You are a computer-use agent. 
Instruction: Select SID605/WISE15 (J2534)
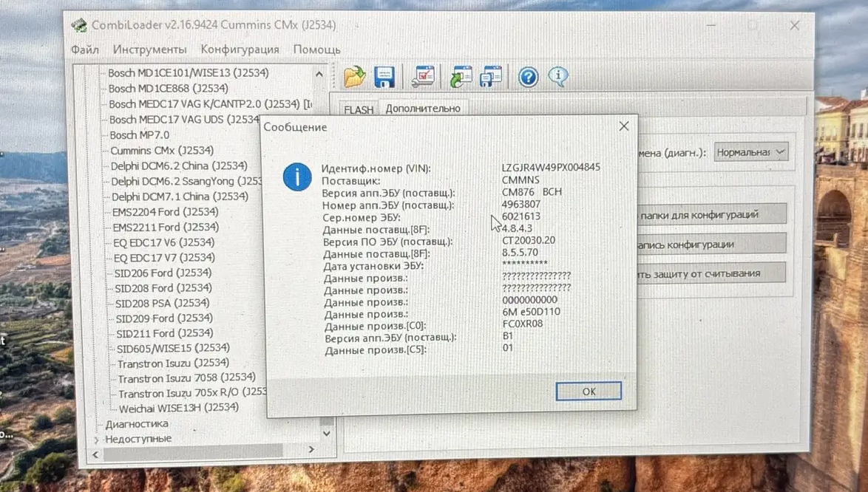pyautogui.click(x=173, y=348)
